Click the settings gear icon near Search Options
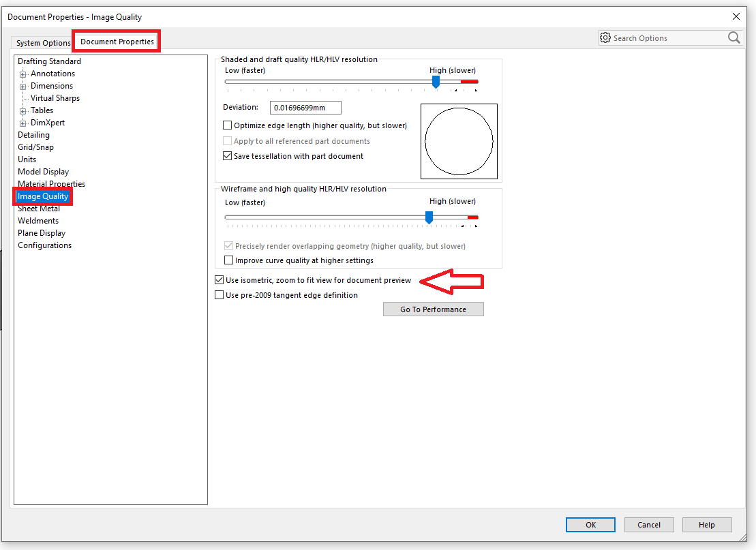This screenshot has width=756, height=550. click(605, 37)
